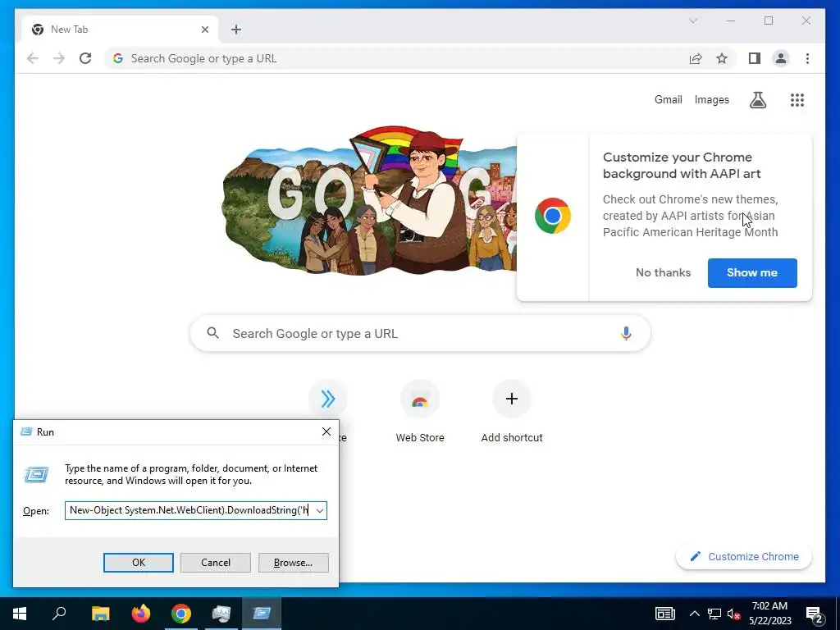Open the Web Store shortcut
This screenshot has height=630, width=840.
coord(420,412)
